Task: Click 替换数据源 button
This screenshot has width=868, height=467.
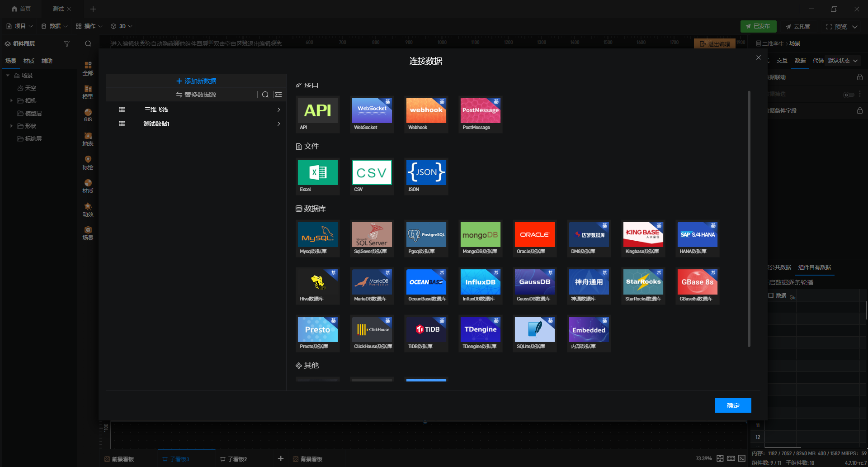Action: (196, 95)
